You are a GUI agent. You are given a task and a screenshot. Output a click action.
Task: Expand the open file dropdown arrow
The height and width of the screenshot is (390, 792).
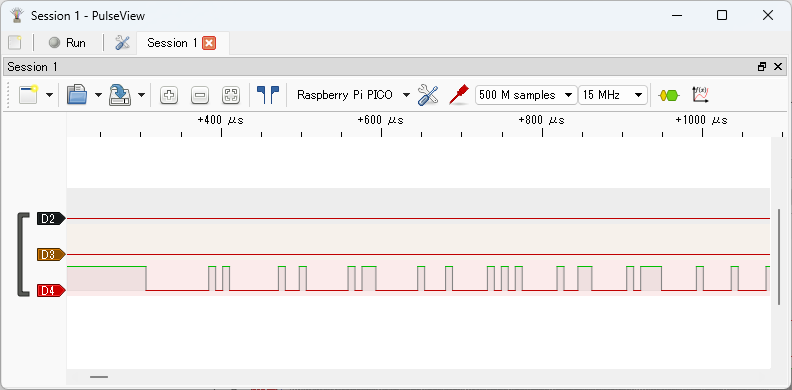[x=98, y=95]
